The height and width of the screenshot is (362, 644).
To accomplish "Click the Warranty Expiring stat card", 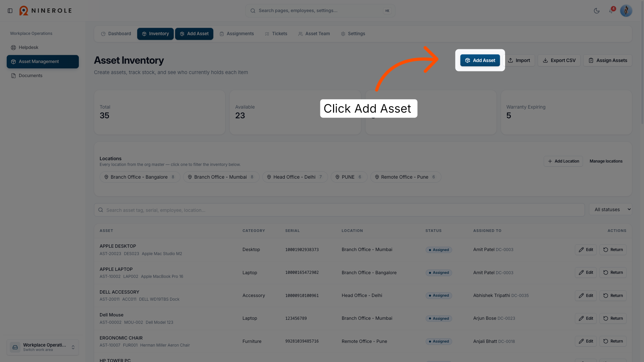I will 566,112.
